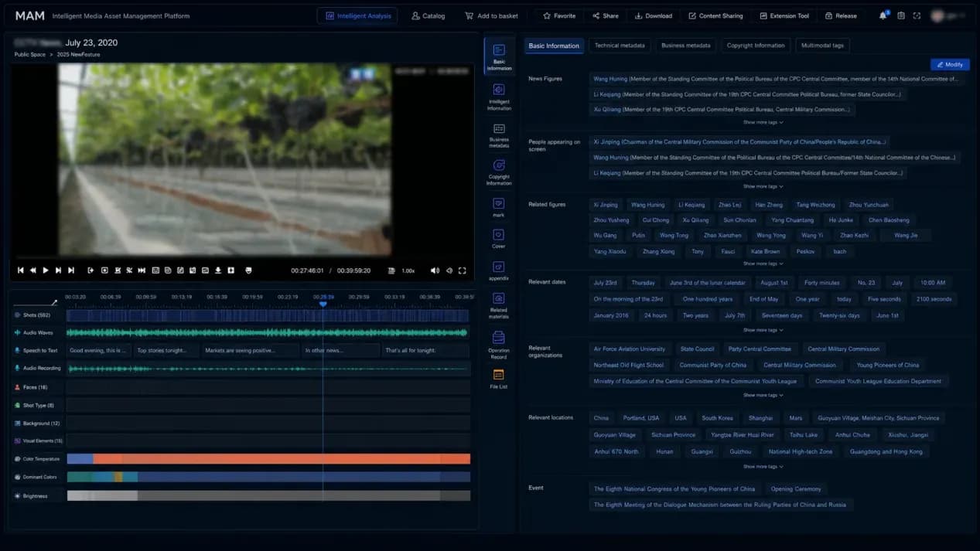Switch to the Technical metadata tab
The width and height of the screenshot is (980, 551).
[x=620, y=46]
